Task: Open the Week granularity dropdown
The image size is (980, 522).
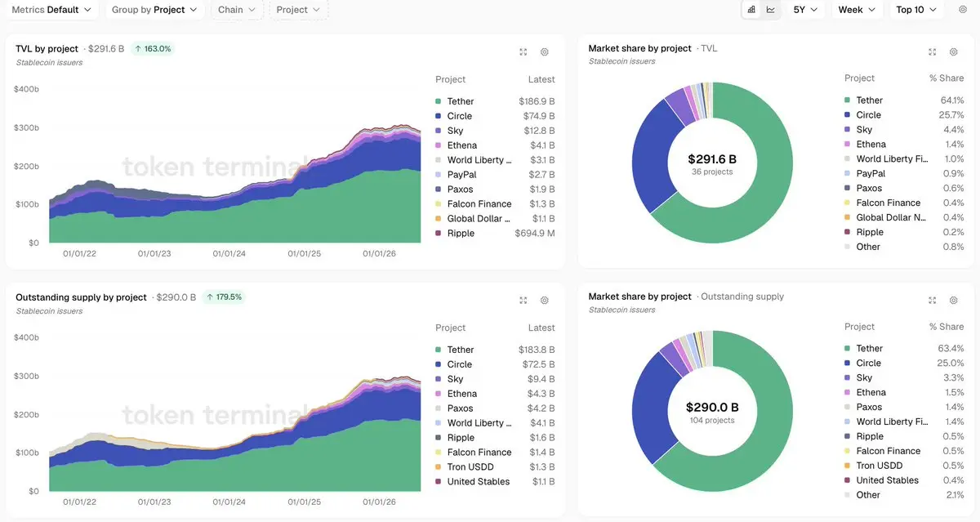Action: (857, 10)
